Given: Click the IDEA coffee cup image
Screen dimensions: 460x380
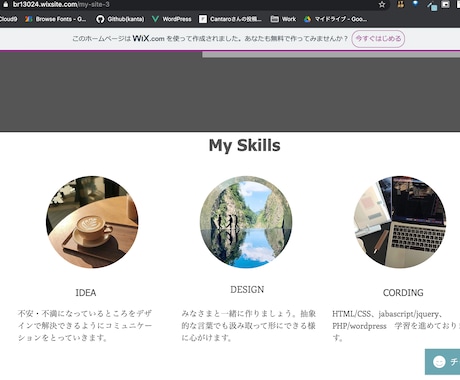Looking at the screenshot, I should [92, 222].
